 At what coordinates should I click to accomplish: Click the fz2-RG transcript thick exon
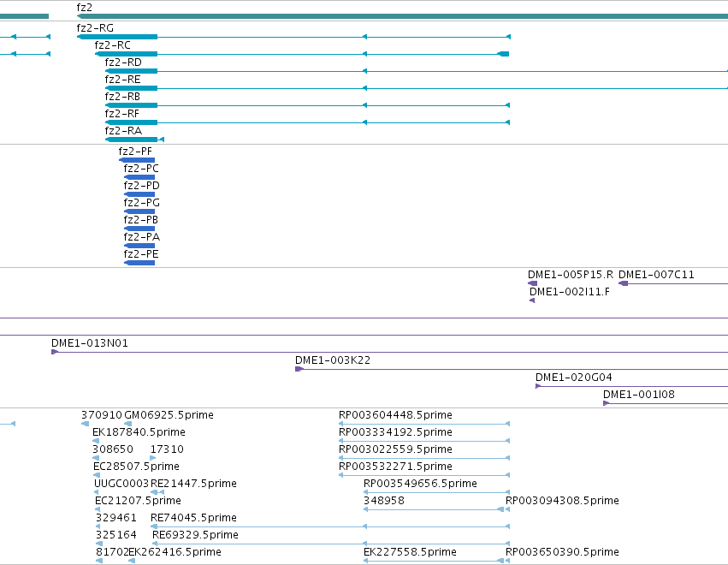[117, 37]
